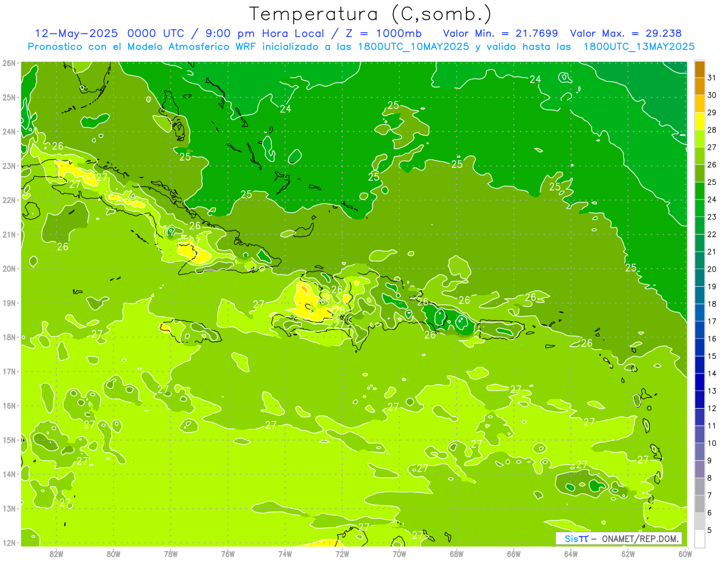Image resolution: width=728 pixels, height=562 pixels.
Task: Pick the yellow 28–29 swatch on color scale
Action: pos(699,121)
